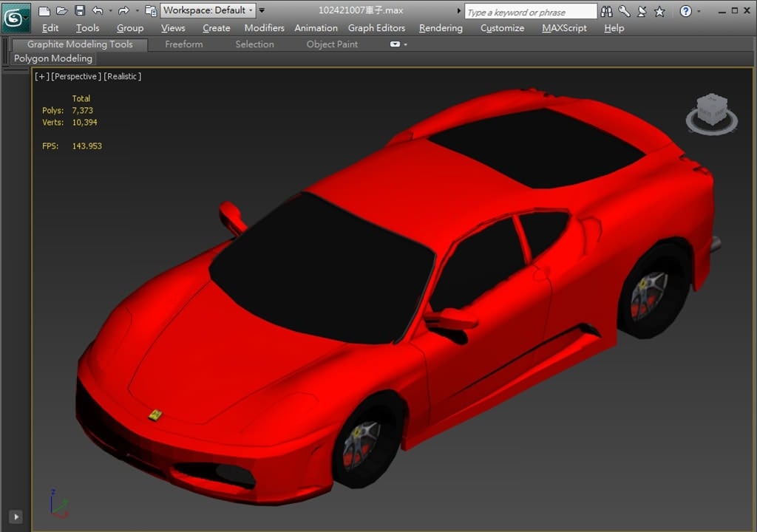Screen dimensions: 757x532
Task: Click the Polygon Modeling panel button
Action: click(53, 58)
